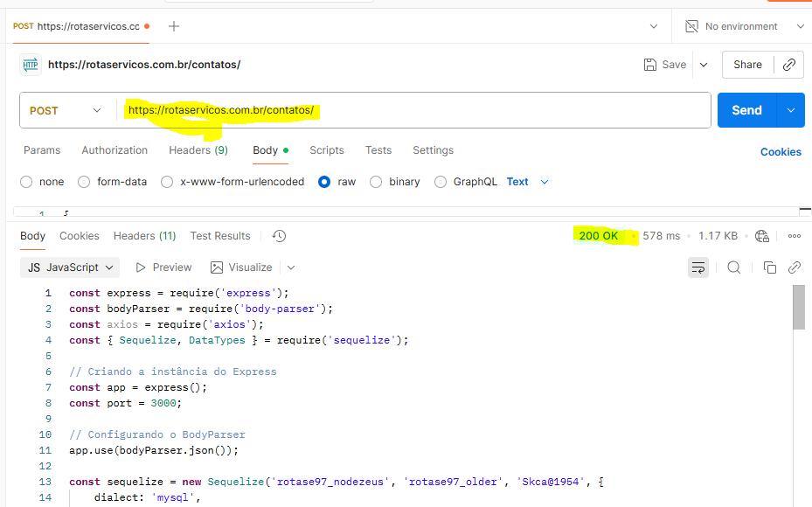
Task: Select the none body option
Action: pyautogui.click(x=26, y=183)
